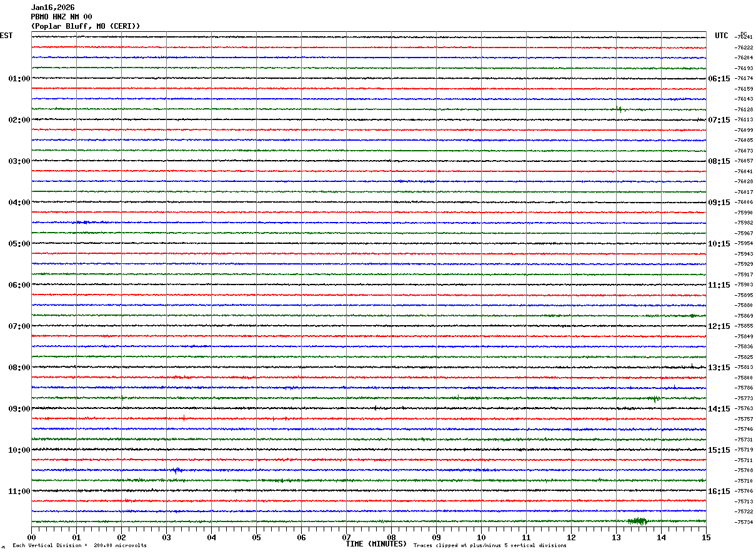Click "Each Vertical Division = 200.00 microvolts" note

coord(79,545)
